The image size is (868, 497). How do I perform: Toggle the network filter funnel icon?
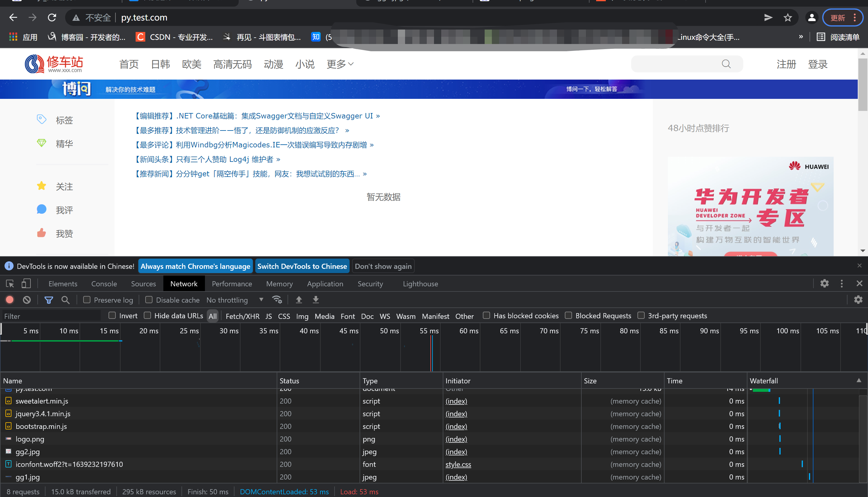pyautogui.click(x=49, y=300)
